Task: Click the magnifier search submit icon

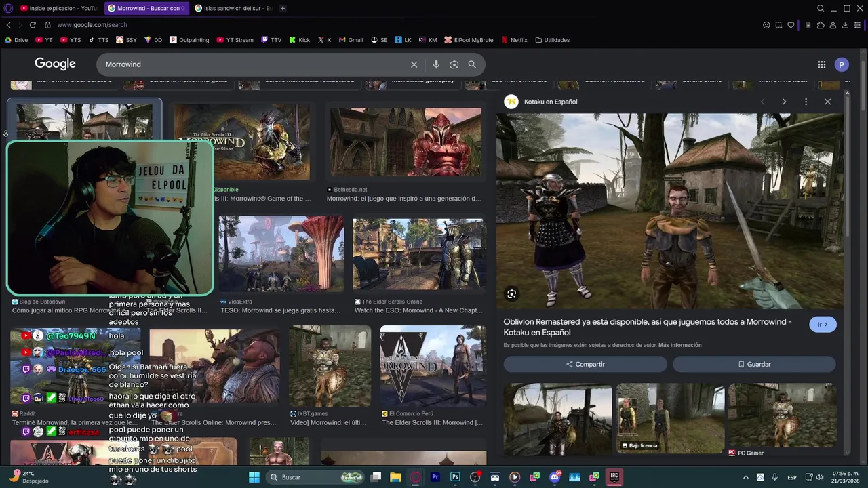Action: 472,64
